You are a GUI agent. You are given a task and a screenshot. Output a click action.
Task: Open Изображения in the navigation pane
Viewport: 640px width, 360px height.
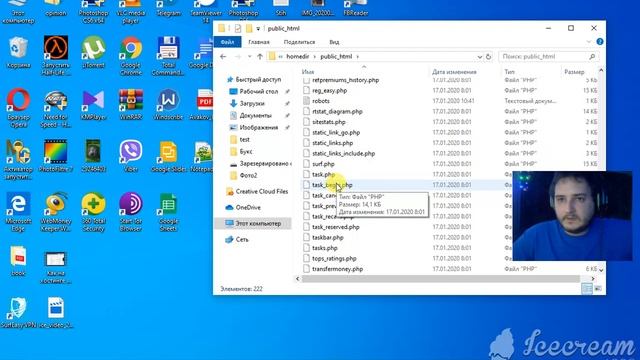coord(258,127)
